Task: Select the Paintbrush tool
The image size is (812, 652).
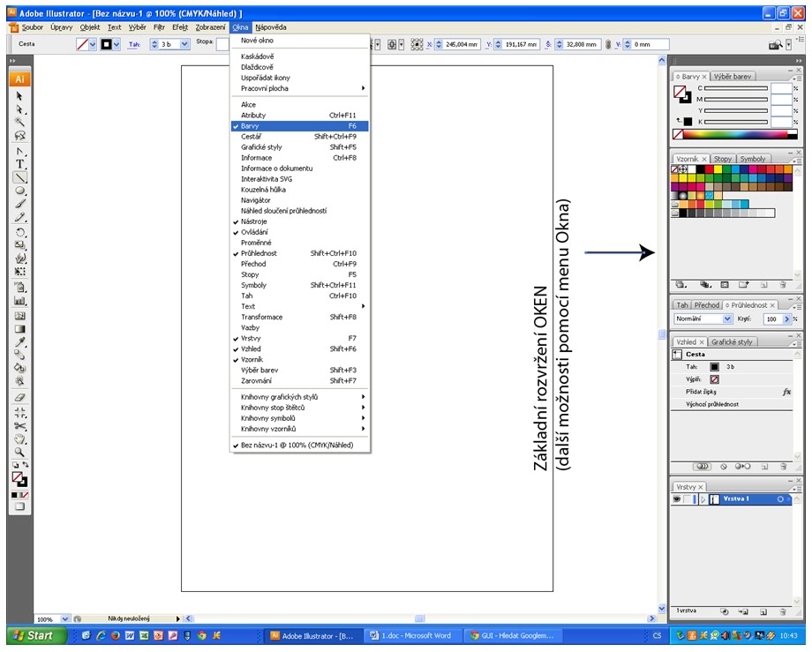Action: (x=19, y=204)
